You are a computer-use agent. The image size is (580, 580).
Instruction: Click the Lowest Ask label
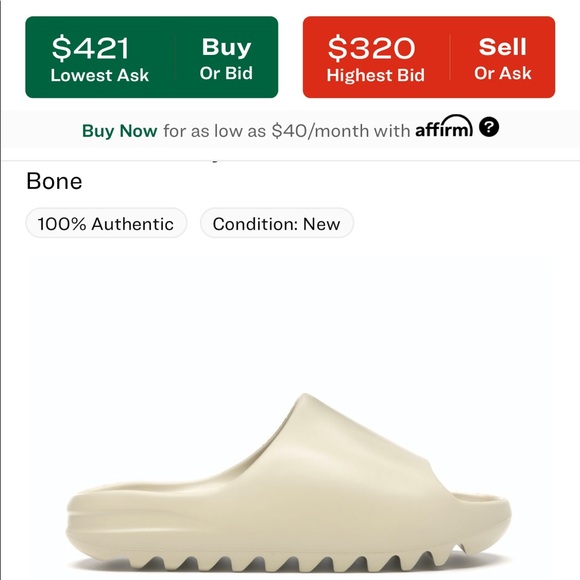coord(100,75)
